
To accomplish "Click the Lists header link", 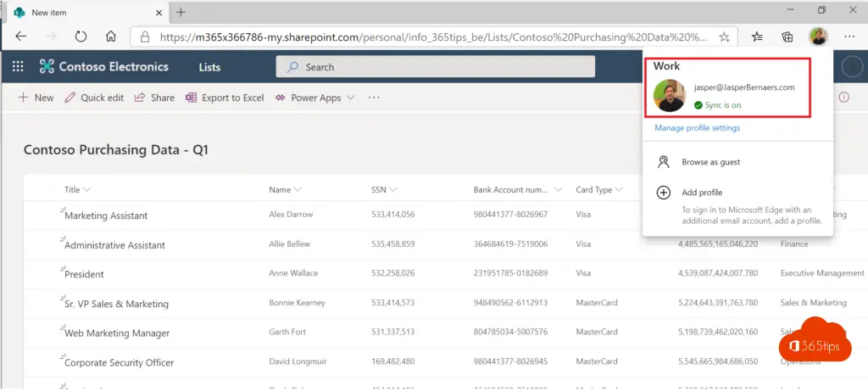I will click(x=209, y=67).
